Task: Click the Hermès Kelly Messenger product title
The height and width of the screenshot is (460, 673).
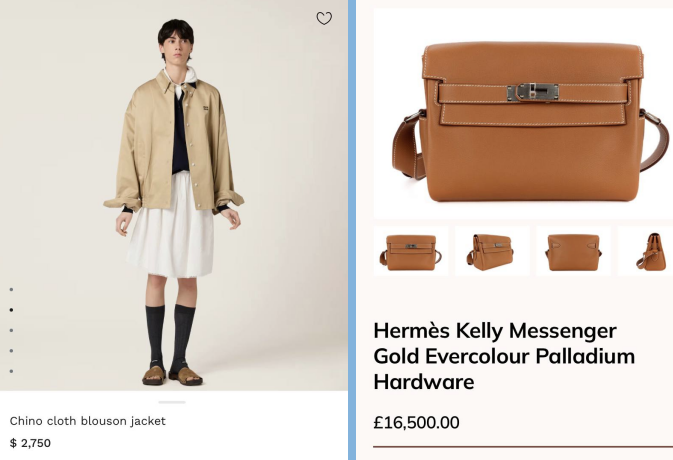Action: point(504,356)
